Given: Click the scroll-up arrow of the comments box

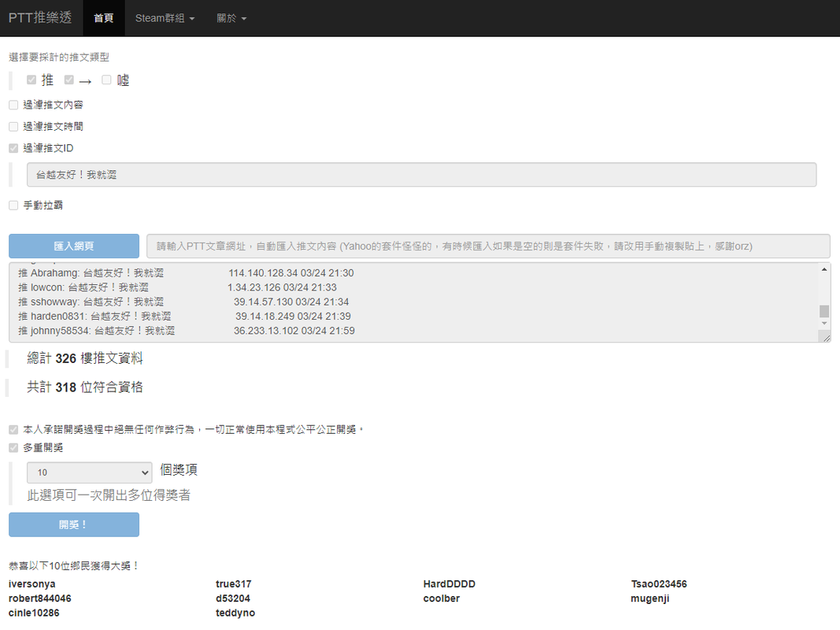Looking at the screenshot, I should 824,269.
